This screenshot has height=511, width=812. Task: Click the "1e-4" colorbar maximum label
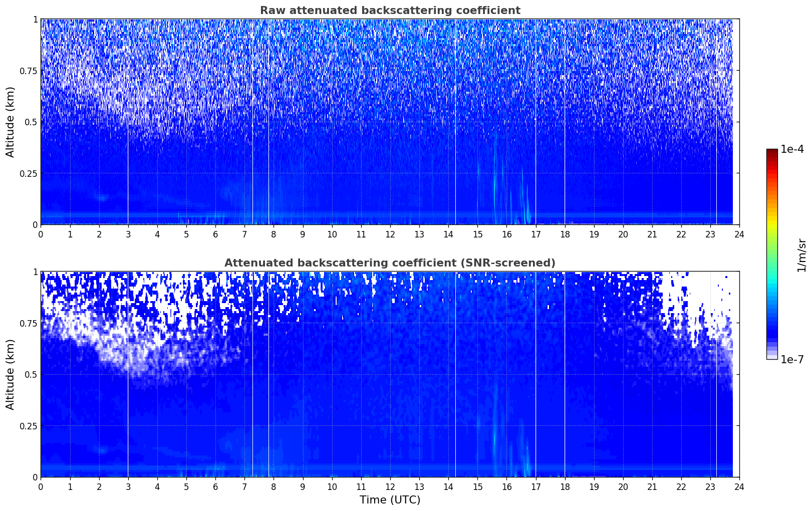click(792, 149)
